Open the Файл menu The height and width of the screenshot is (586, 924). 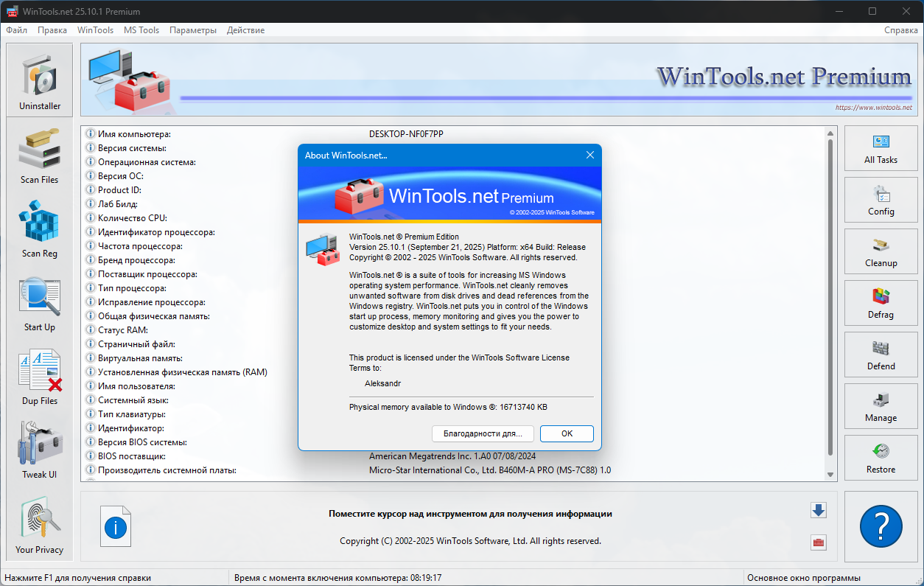point(17,30)
